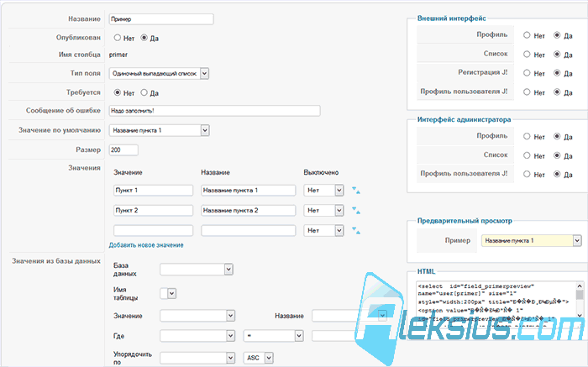Focus the Сообщение об ошибке field
Screen dimensions: 588x367
tap(214, 111)
